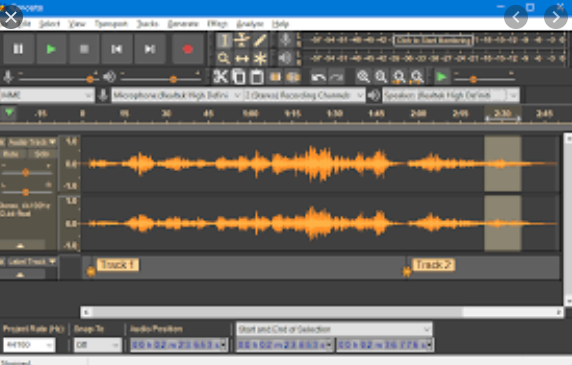Image resolution: width=572 pixels, height=365 pixels.
Task: Collapse the label track with its arrow
Action: [x=20, y=275]
